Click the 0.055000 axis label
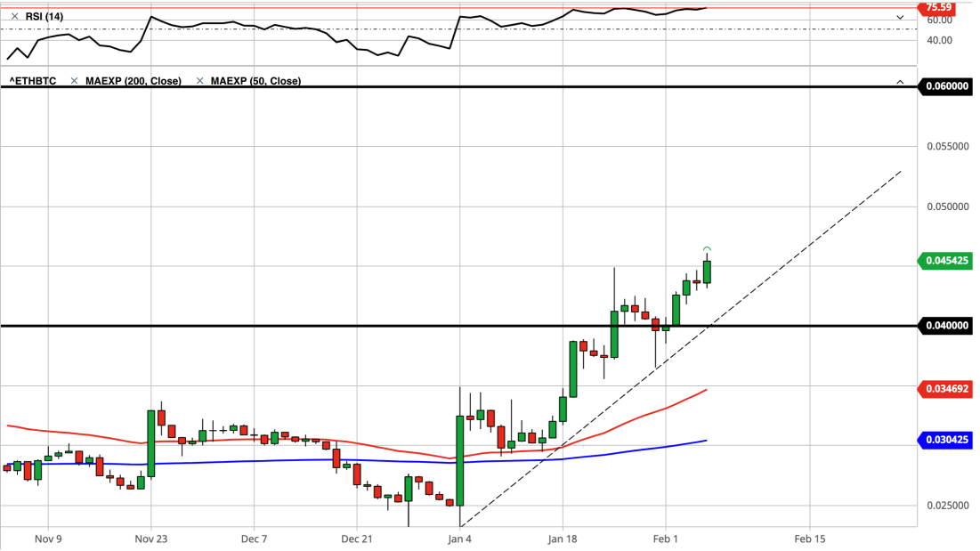The width and height of the screenshot is (980, 551). [947, 146]
